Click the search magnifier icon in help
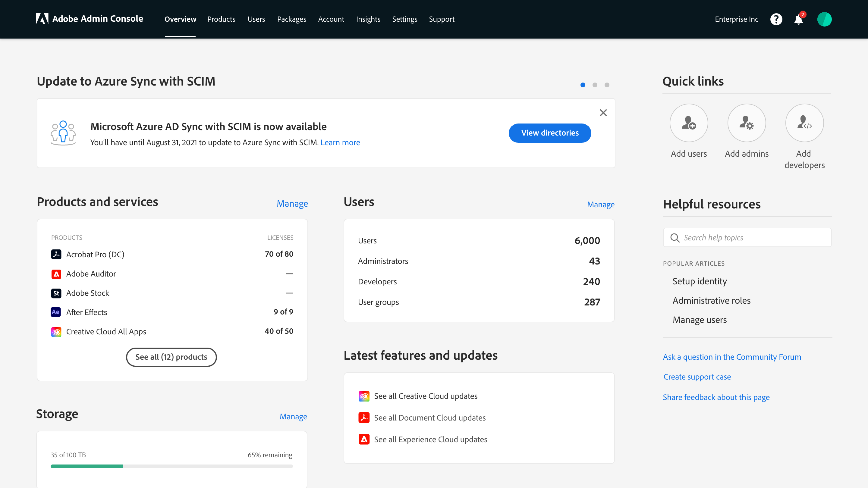 pos(675,238)
